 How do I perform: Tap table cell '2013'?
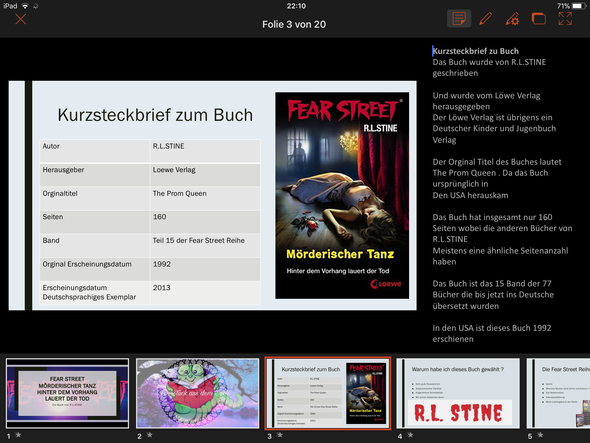(x=205, y=293)
